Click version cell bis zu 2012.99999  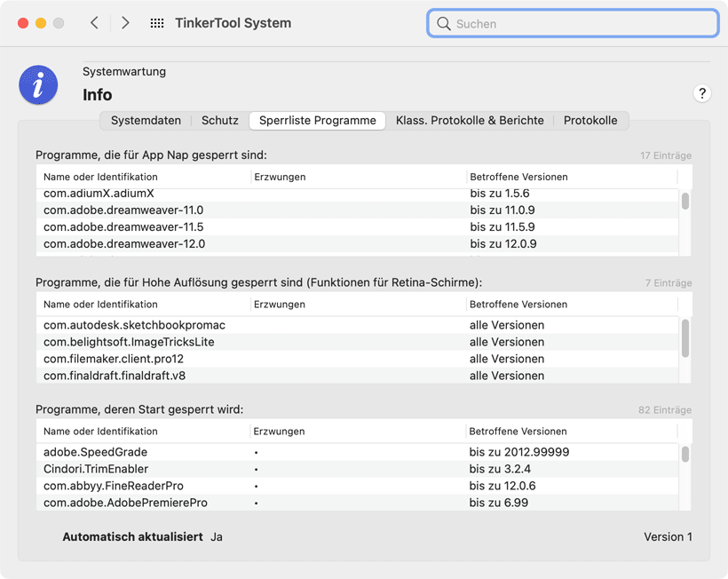519,452
